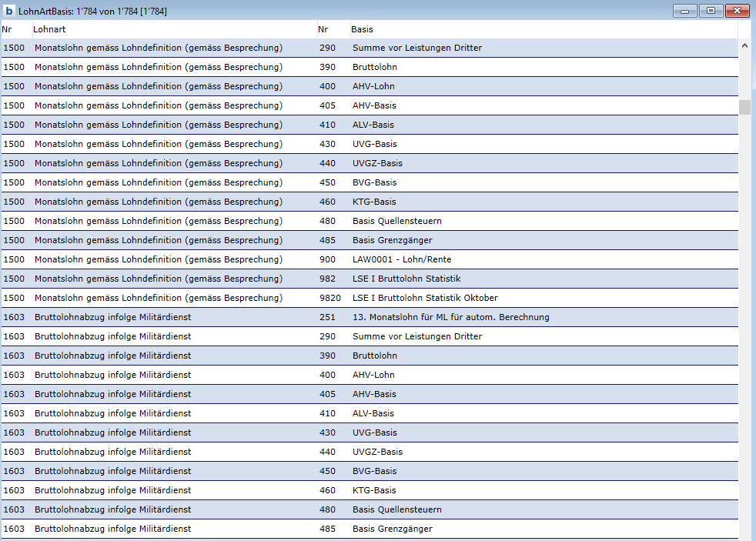
Task: Select Monatslohn row with UVGZ-Basis
Action: [158, 163]
